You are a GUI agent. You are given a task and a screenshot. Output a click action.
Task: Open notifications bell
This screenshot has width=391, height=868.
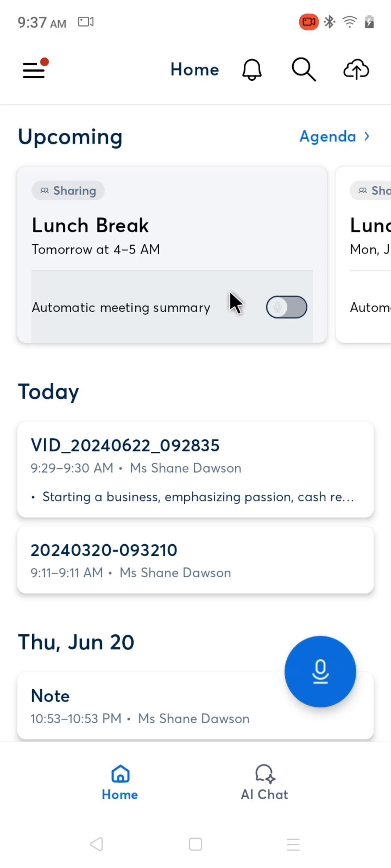(252, 69)
